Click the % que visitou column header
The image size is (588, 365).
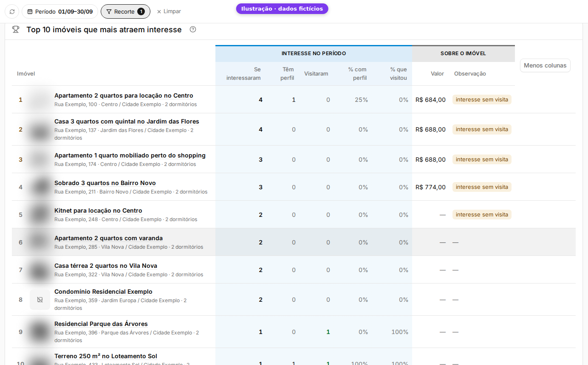[399, 73]
